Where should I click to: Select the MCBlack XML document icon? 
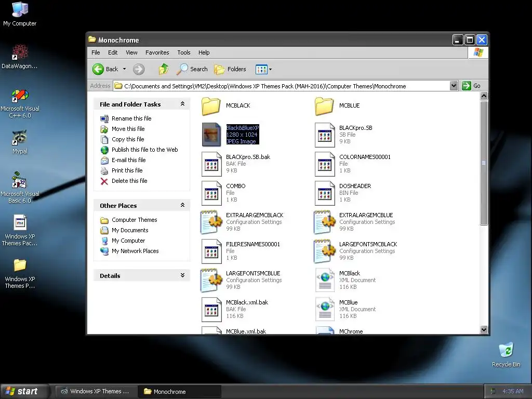(x=325, y=280)
